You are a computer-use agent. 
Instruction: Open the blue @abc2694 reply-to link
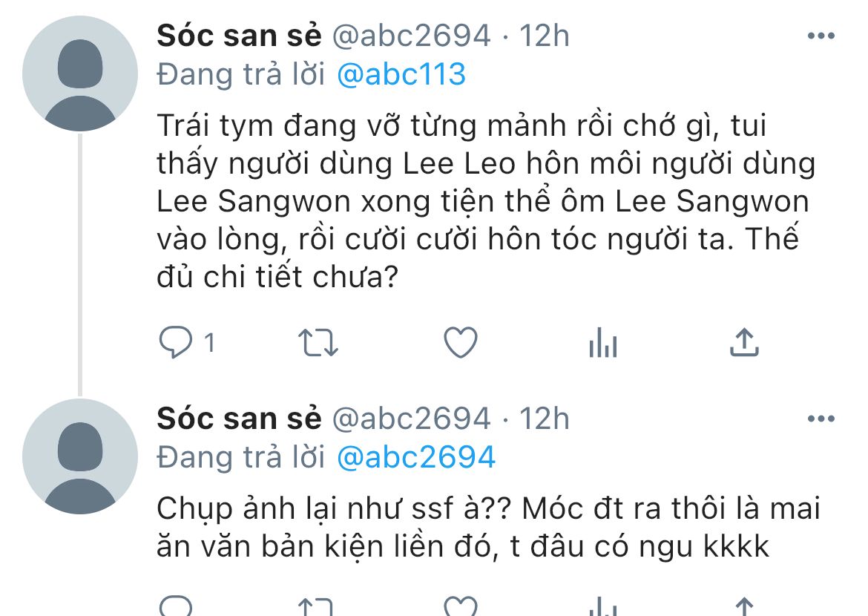click(x=415, y=458)
